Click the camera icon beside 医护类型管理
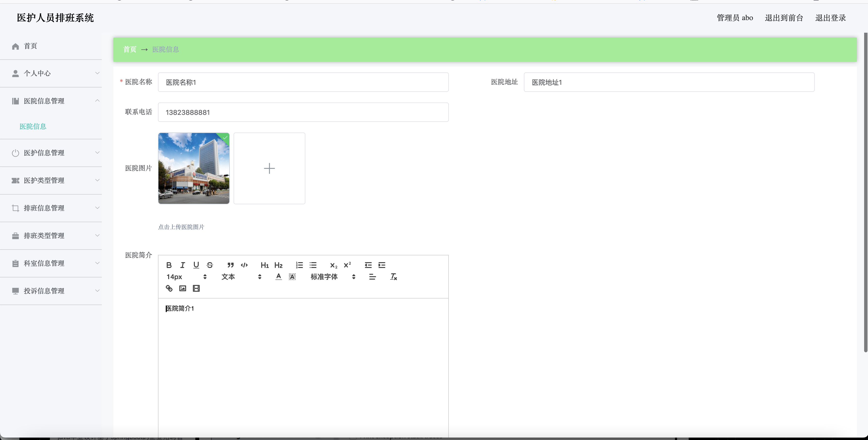The width and height of the screenshot is (868, 440). pyautogui.click(x=15, y=181)
